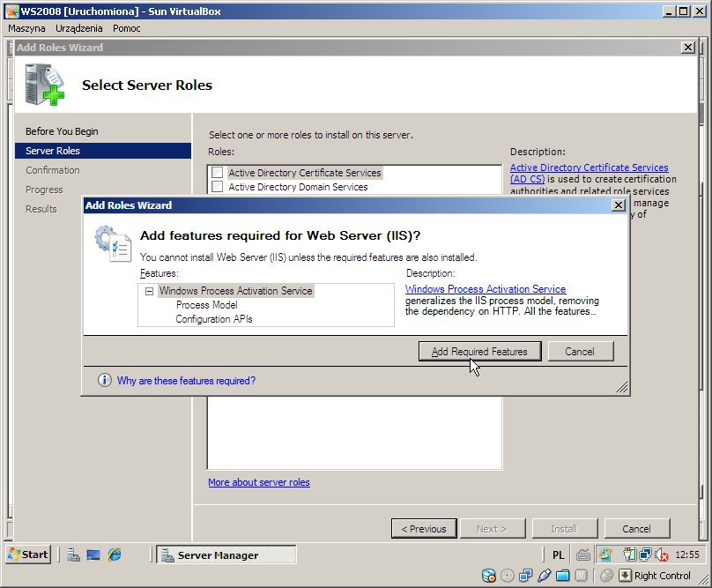
Task: Click the muted volume tray icon
Action: 662,555
